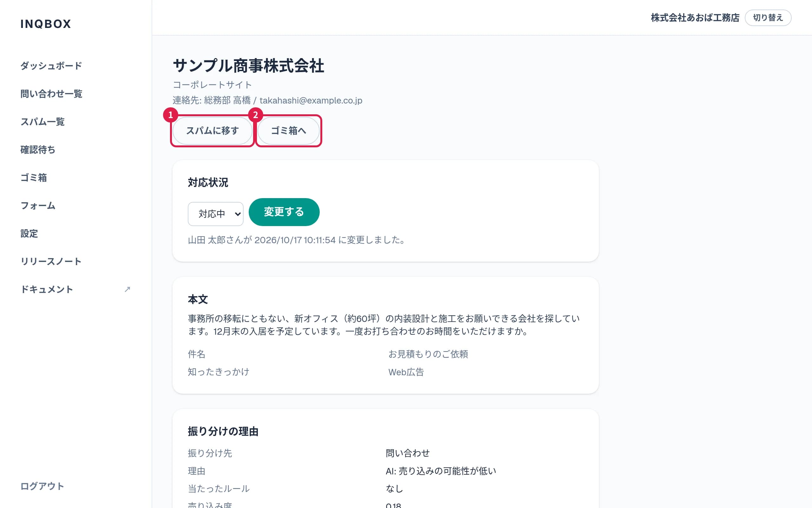Go to 問い合わせ一覧
The height and width of the screenshot is (508, 812).
[51, 93]
